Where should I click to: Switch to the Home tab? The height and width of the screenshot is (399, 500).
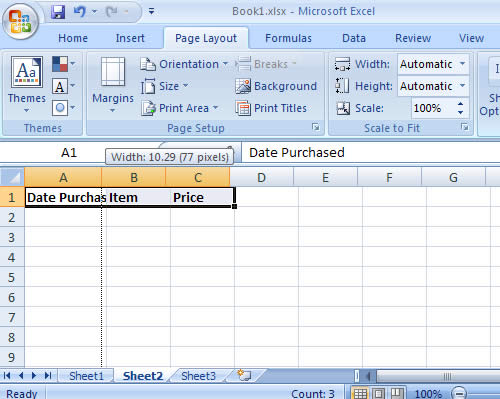tap(73, 38)
